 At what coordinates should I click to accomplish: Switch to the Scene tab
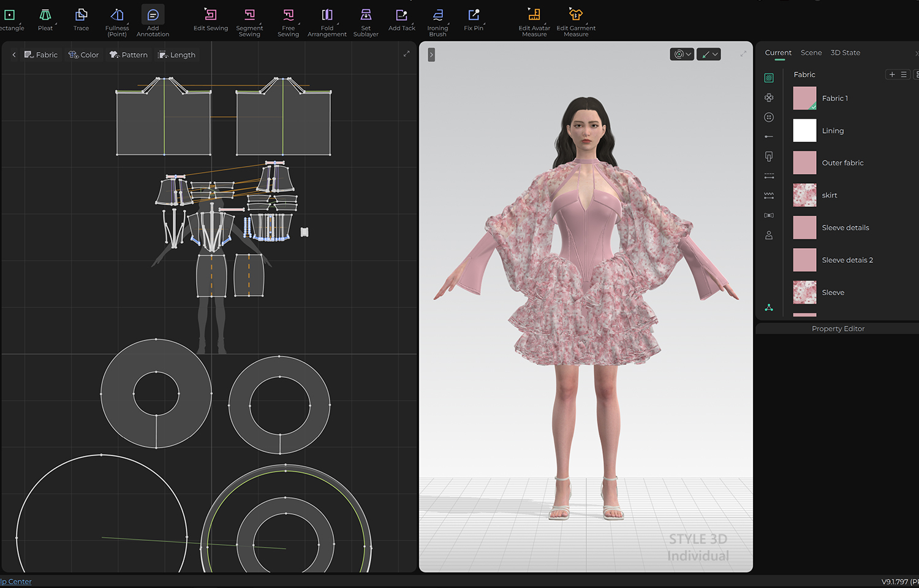click(x=811, y=53)
